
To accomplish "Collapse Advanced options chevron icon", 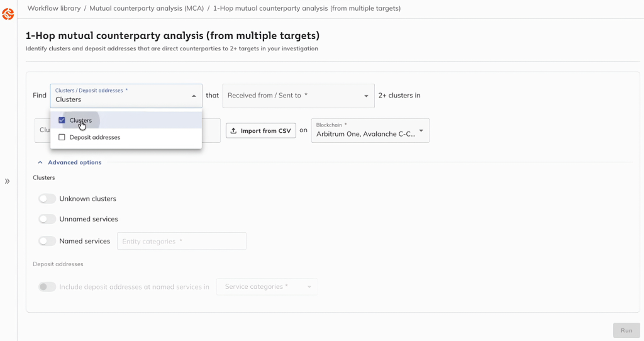I will click(x=40, y=162).
